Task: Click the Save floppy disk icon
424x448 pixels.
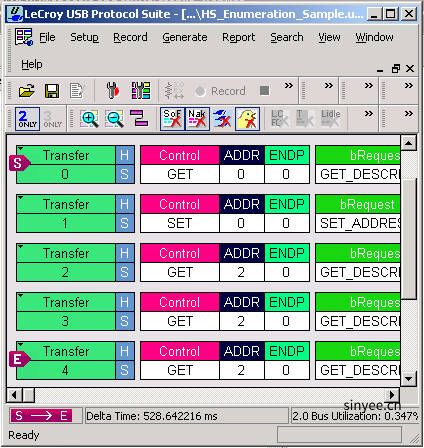Action: [x=52, y=91]
